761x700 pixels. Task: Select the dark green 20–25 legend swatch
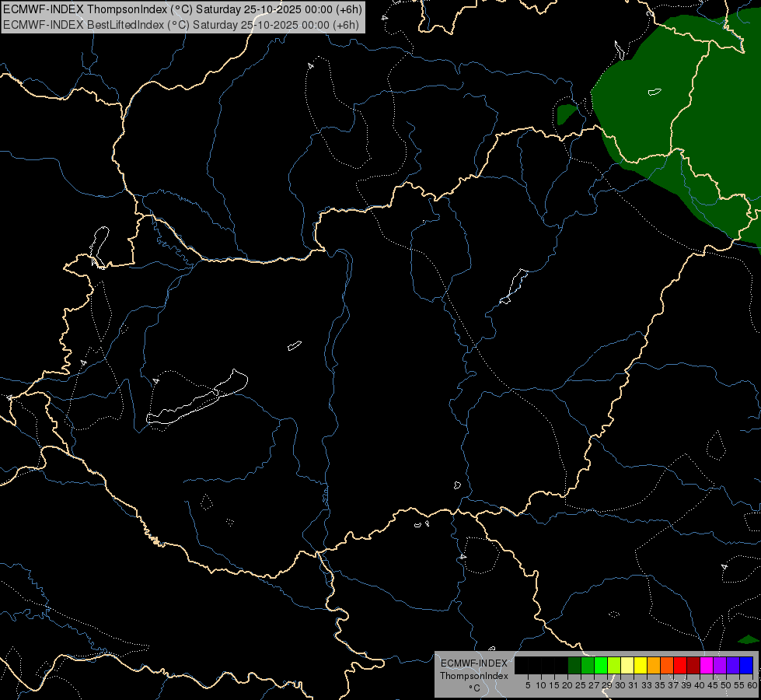574,665
